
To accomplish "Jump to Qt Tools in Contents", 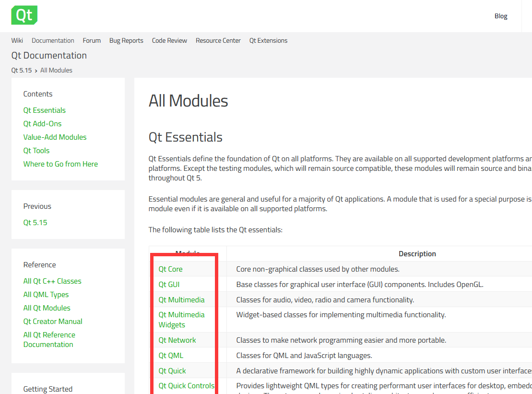I will pyautogui.click(x=36, y=150).
